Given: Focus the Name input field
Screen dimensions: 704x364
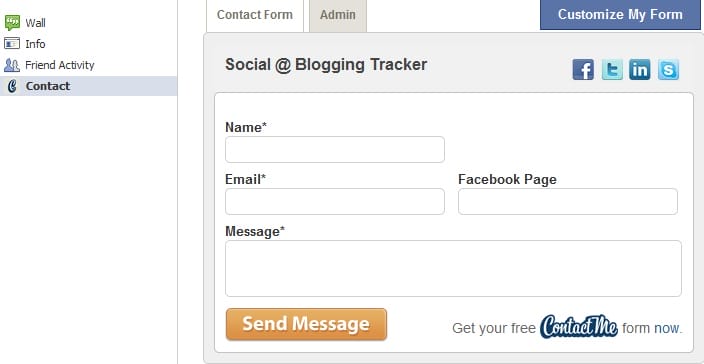Looking at the screenshot, I should (x=335, y=149).
